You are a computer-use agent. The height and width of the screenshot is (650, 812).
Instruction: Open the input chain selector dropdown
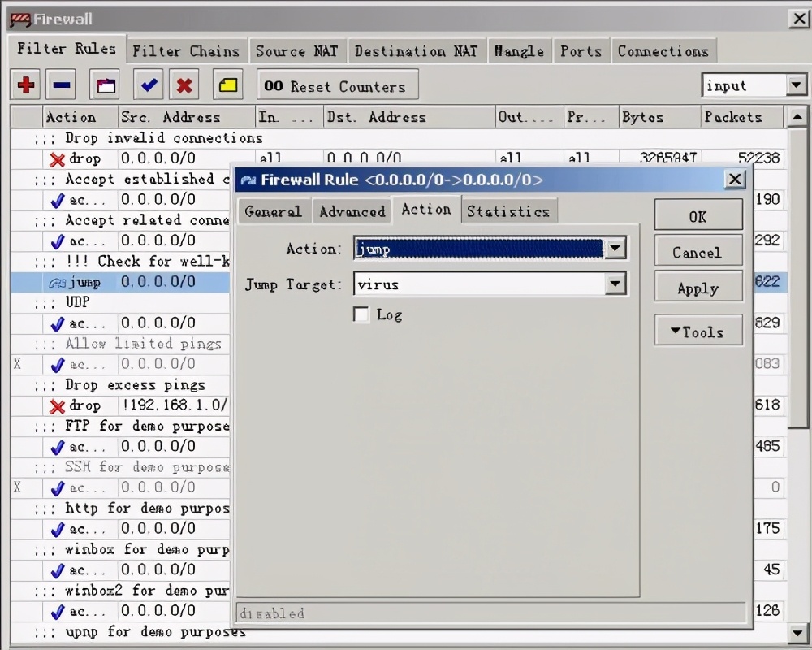click(796, 85)
